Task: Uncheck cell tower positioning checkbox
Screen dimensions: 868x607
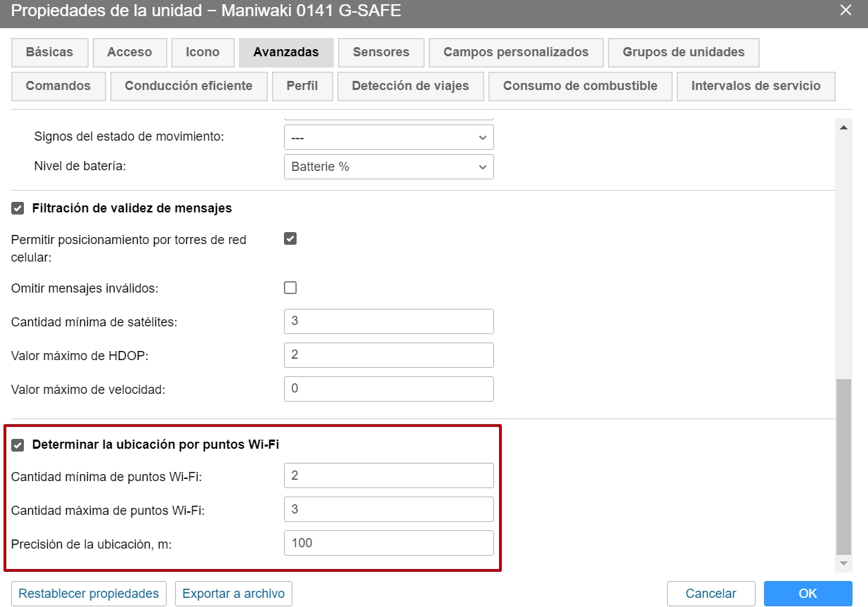Action: 290,238
